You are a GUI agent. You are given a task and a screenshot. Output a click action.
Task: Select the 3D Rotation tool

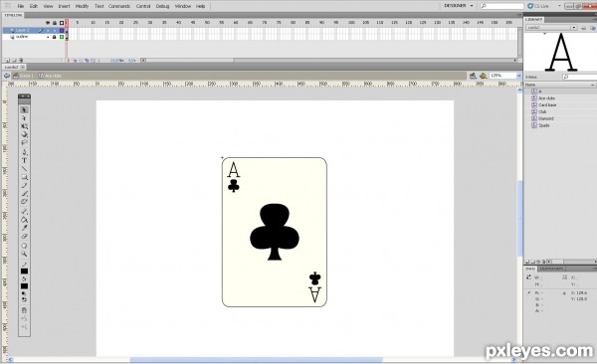point(24,134)
